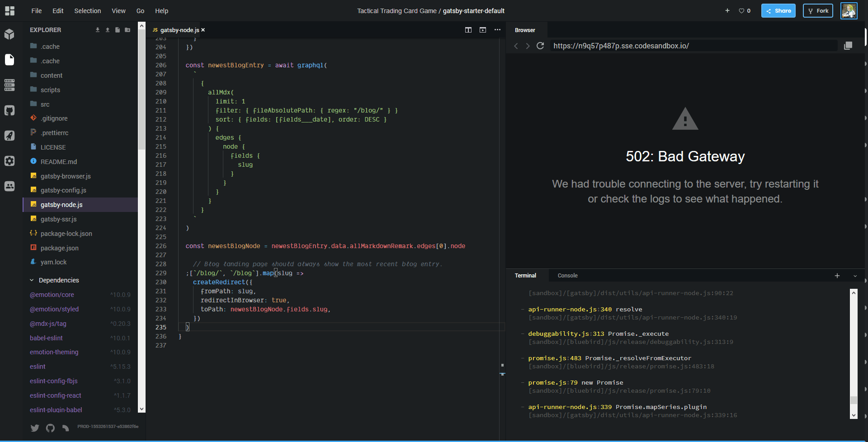Viewport: 868px width, 442px height.
Task: Select the Deployment rocket icon in sidebar
Action: [x=10, y=136]
